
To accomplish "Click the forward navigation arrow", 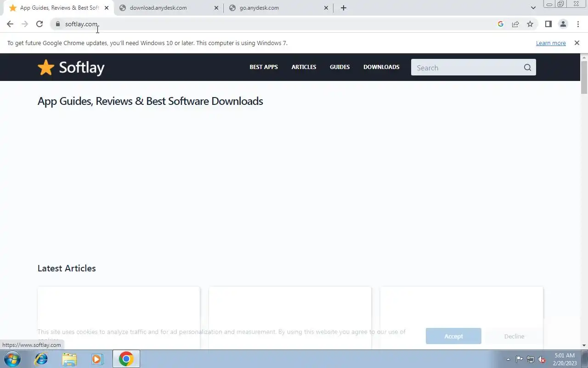I will tap(25, 24).
